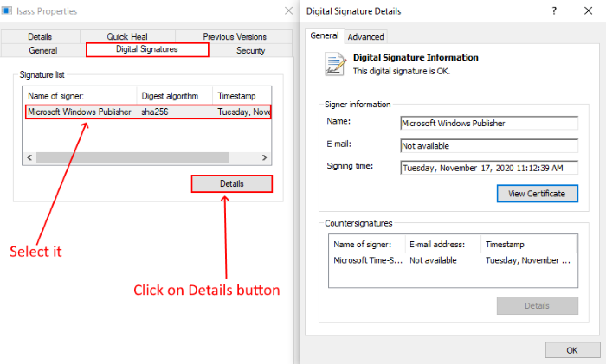The image size is (606, 364).
Task: Click the Details button in Countersignatures
Action: [x=538, y=306]
